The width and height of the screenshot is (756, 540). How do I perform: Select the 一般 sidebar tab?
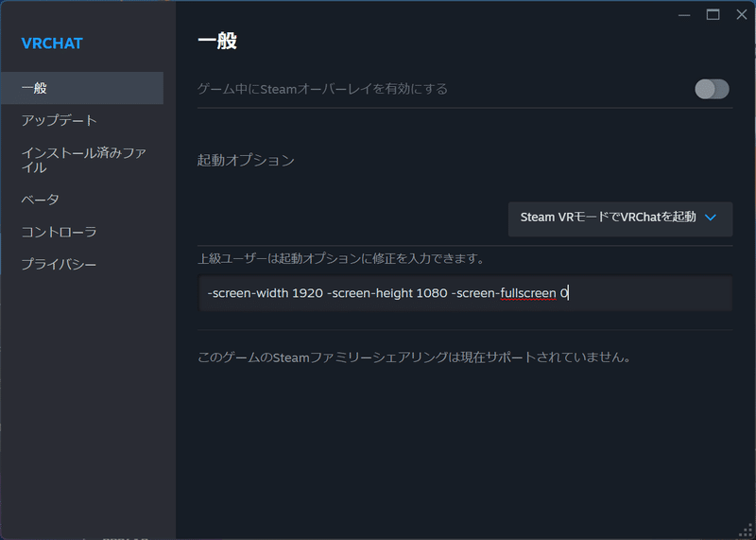point(82,88)
